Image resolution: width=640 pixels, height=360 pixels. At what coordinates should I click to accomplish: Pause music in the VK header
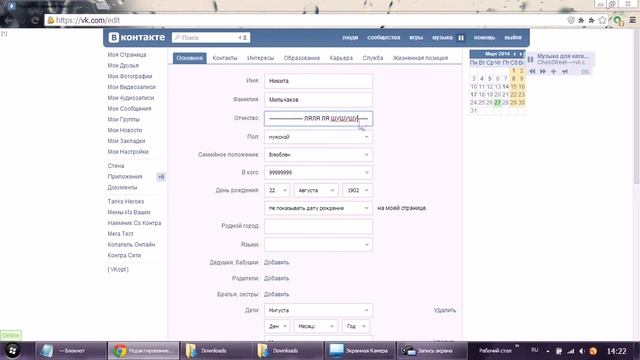(461, 38)
